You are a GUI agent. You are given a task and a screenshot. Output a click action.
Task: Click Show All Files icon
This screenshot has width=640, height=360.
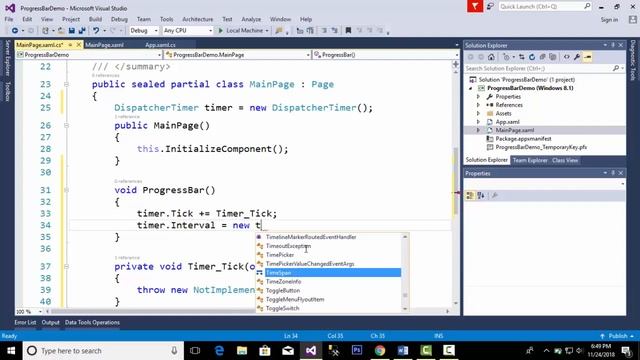click(x=553, y=57)
